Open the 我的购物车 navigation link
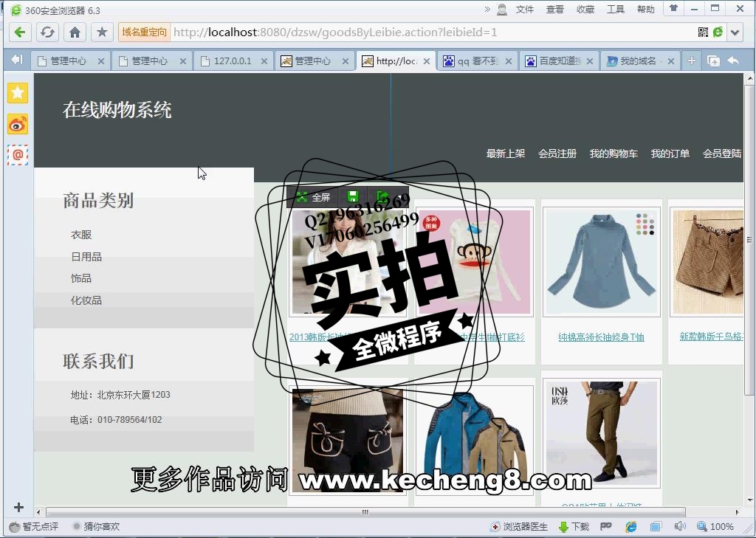The width and height of the screenshot is (756, 538). [x=614, y=154]
